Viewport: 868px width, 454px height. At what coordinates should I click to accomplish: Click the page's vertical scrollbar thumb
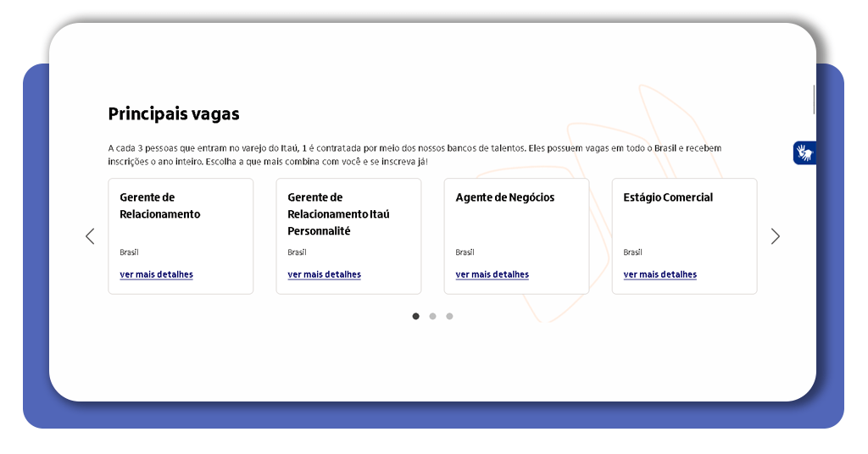click(814, 100)
